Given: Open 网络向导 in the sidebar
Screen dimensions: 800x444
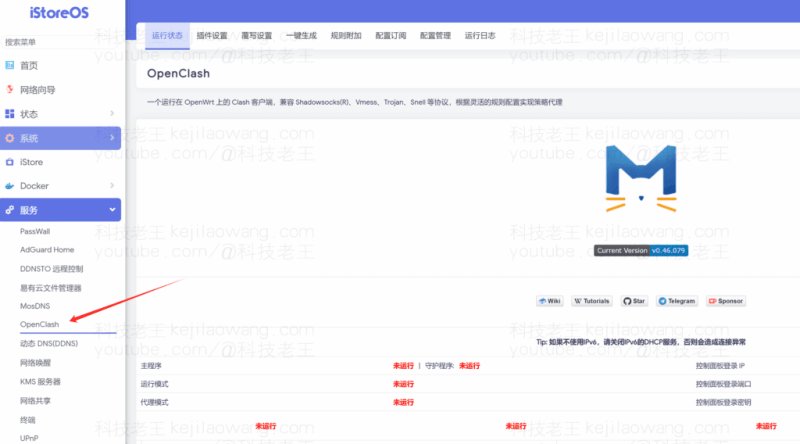Looking at the screenshot, I should tap(37, 90).
